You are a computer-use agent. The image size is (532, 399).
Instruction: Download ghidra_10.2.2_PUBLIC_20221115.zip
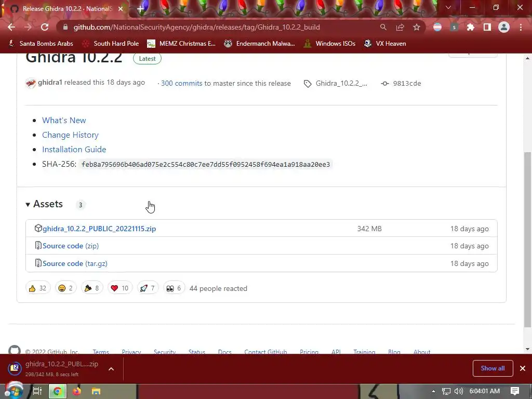pyautogui.click(x=99, y=229)
